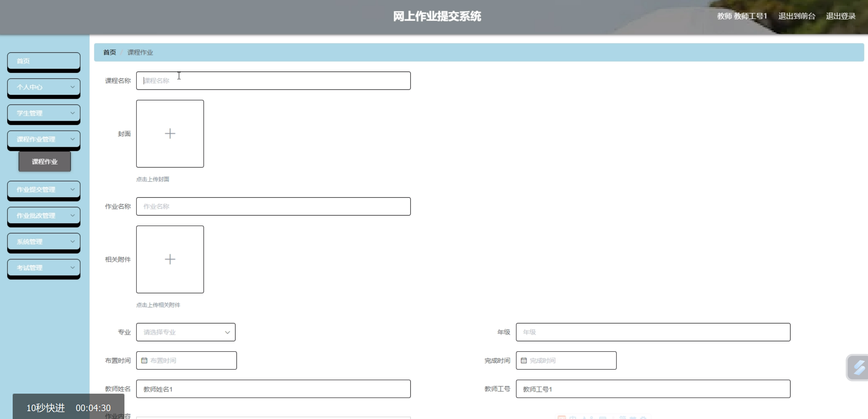Image resolution: width=868 pixels, height=419 pixels.
Task: Open the 系统管理 sidebar menu
Action: click(x=44, y=242)
